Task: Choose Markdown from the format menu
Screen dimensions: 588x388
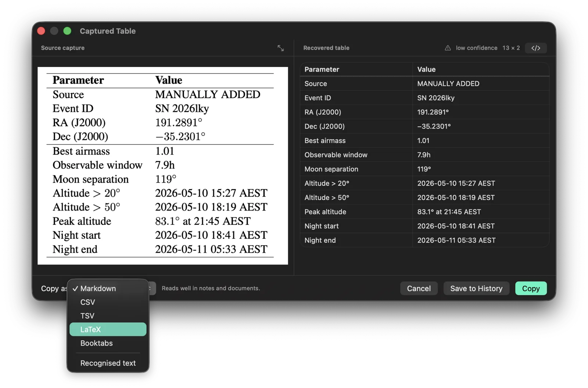Action: pyautogui.click(x=108, y=288)
